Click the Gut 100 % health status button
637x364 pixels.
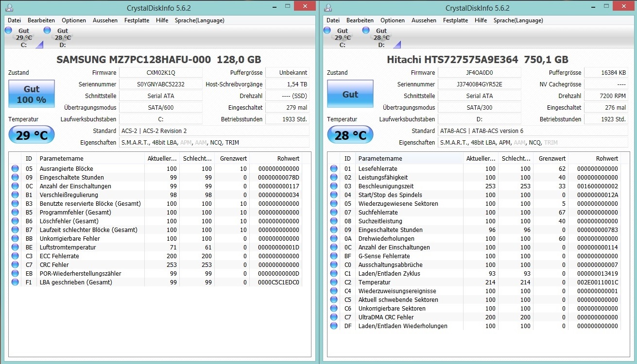pyautogui.click(x=32, y=94)
